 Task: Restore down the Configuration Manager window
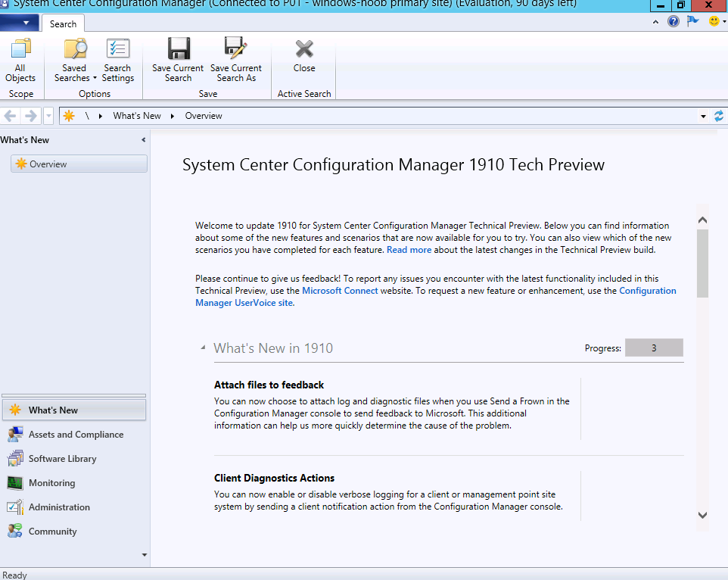click(x=680, y=5)
